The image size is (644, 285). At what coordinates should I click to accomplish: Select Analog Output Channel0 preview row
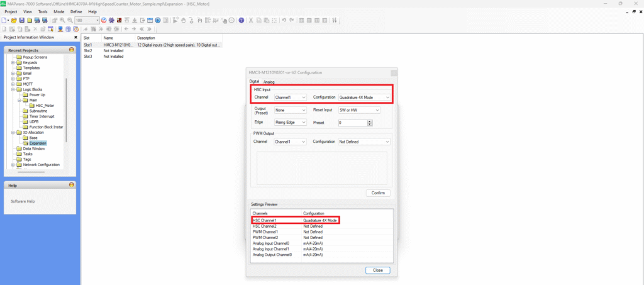click(323, 255)
